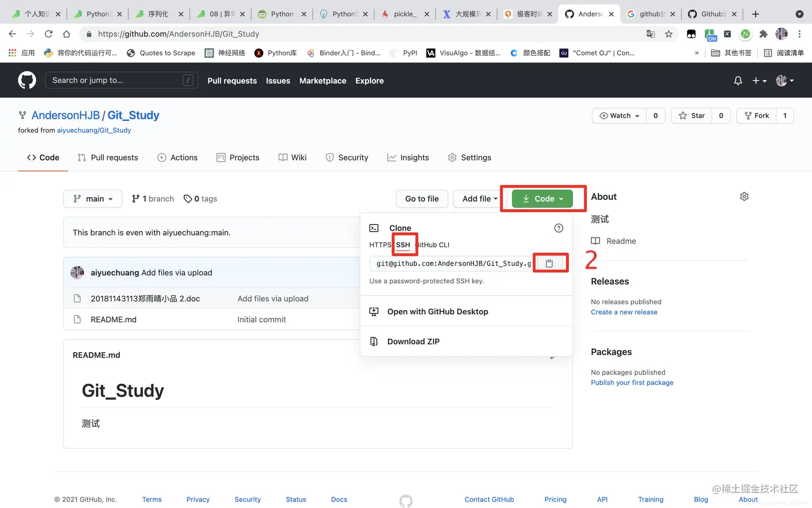
Task: Open the Create a new release link
Action: (x=624, y=312)
